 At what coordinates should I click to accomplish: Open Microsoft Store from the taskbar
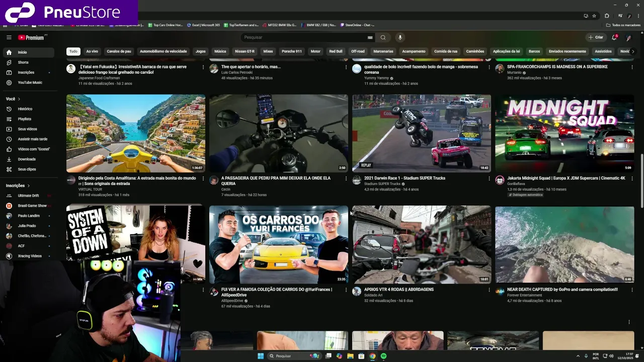click(x=361, y=356)
